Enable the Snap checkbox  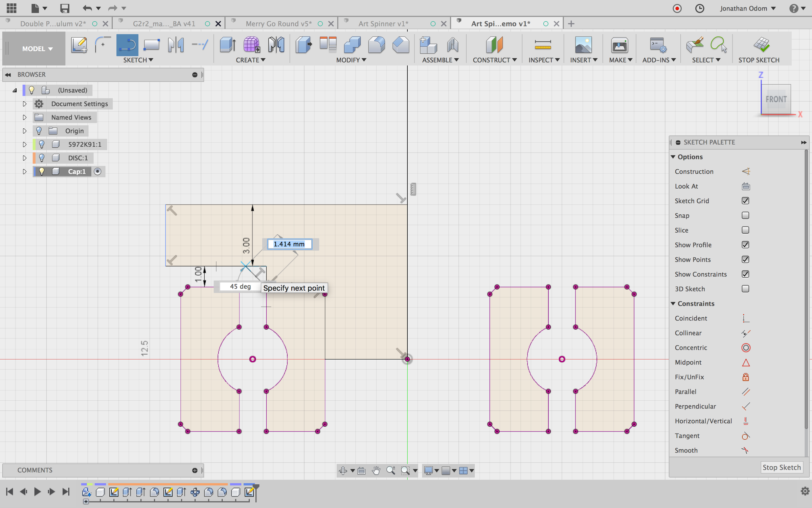[745, 215]
